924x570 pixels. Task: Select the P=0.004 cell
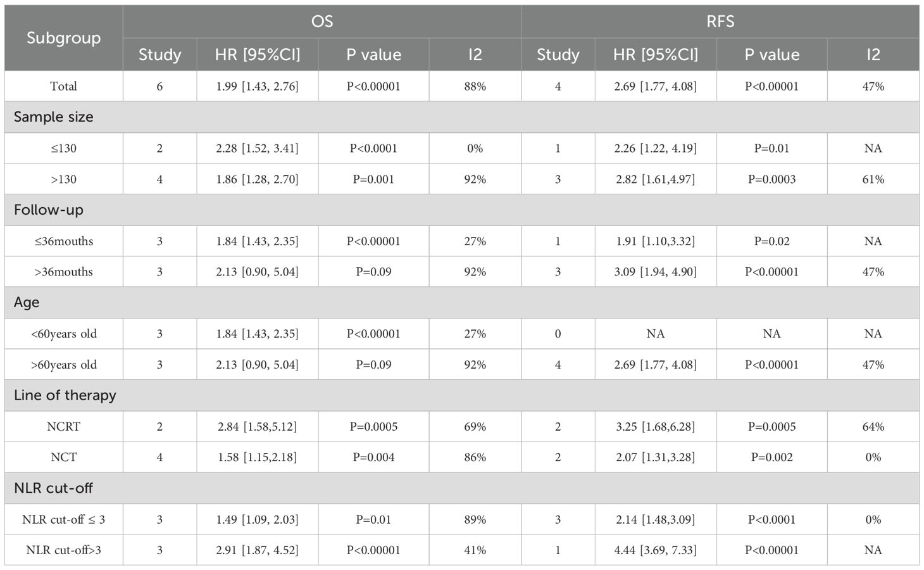[x=373, y=457]
